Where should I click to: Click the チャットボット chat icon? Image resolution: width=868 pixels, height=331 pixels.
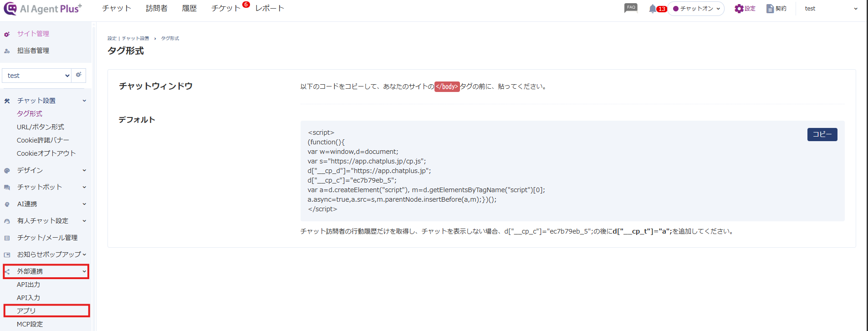point(7,188)
